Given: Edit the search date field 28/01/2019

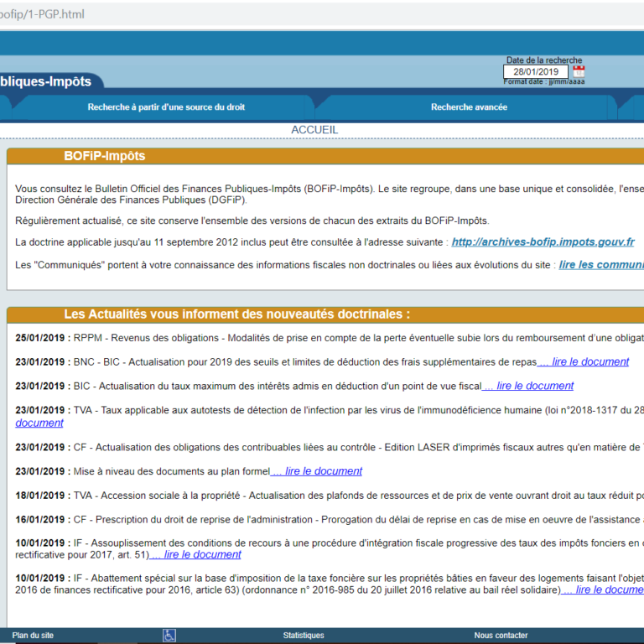Looking at the screenshot, I should (536, 71).
